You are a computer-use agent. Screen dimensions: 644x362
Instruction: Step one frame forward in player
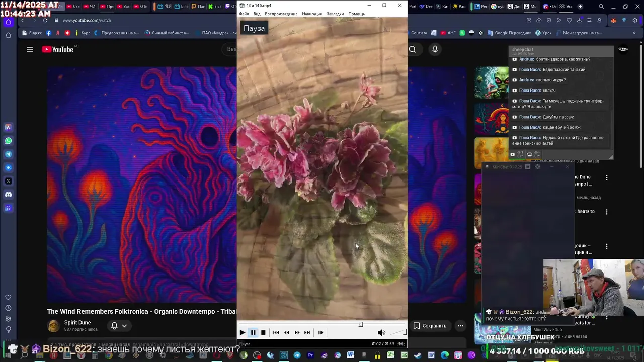coord(320,333)
